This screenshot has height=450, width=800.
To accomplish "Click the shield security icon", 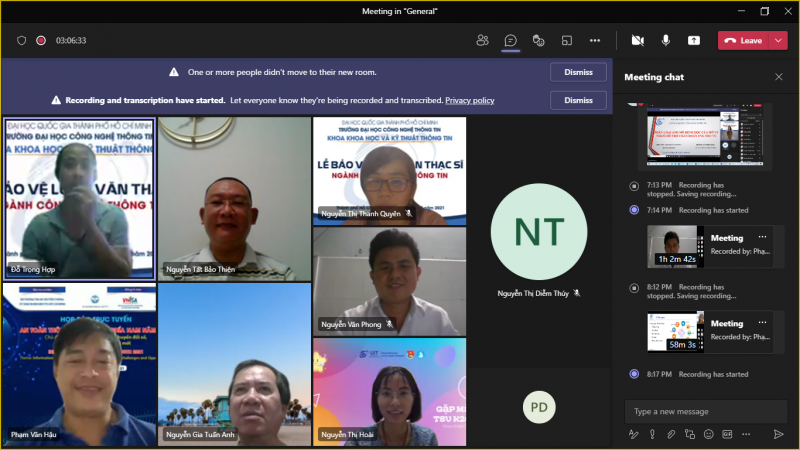I will 21,40.
